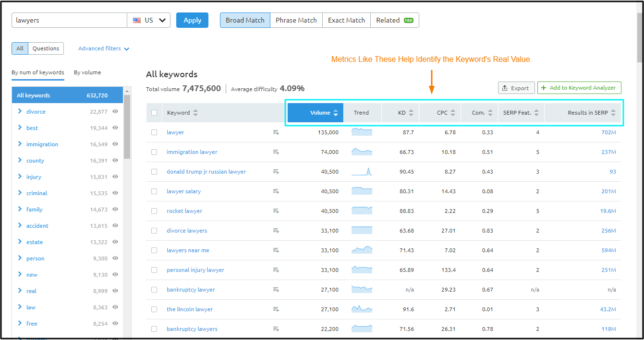Add 'bankruptcy lawyer' to list icon
The width and height of the screenshot is (644, 340).
(276, 290)
